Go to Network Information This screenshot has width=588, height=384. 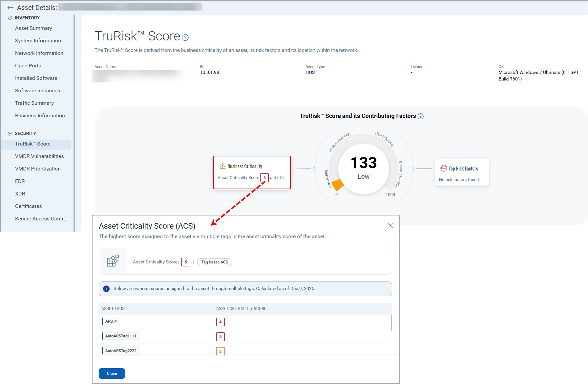tap(39, 53)
